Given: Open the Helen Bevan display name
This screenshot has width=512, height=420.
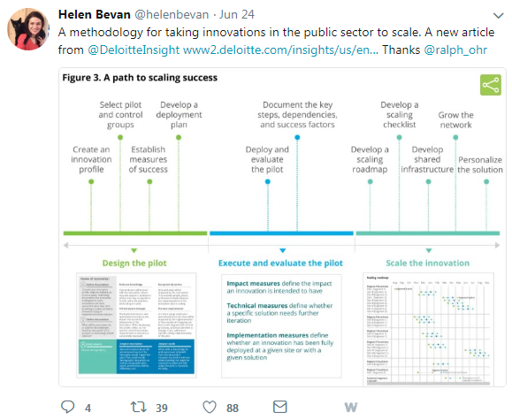Looking at the screenshot, I should (x=95, y=14).
